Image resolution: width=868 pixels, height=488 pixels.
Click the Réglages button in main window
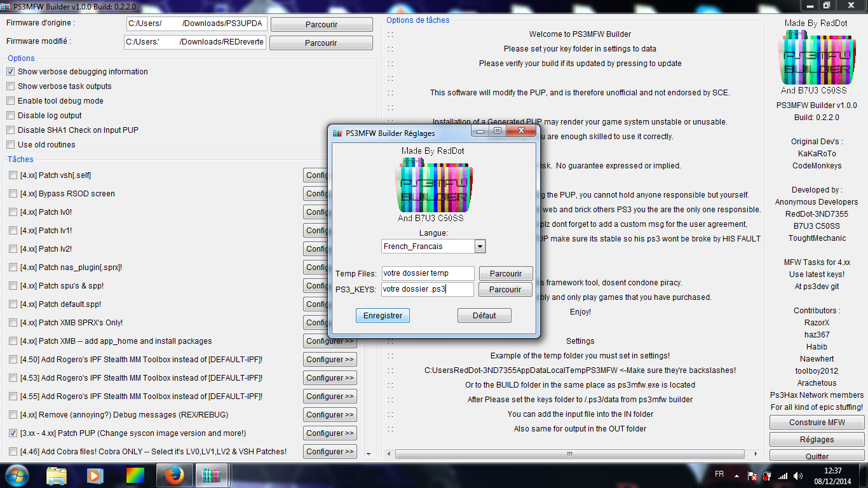point(817,440)
